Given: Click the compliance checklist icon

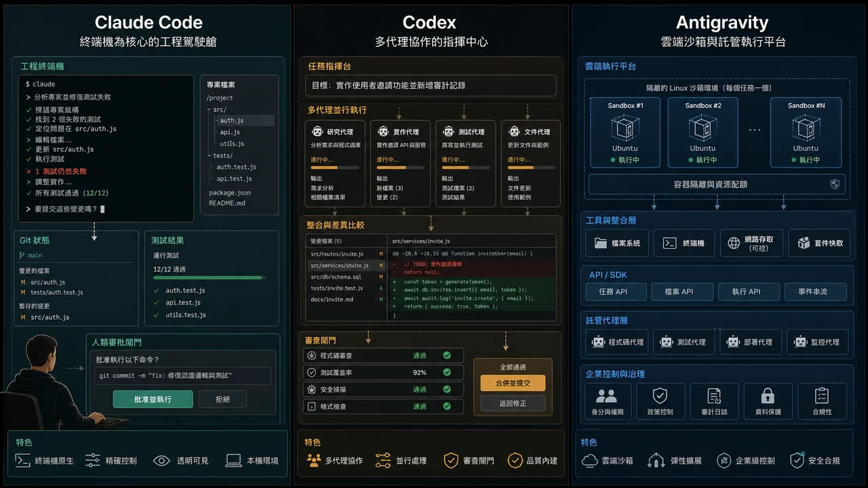Looking at the screenshot, I should click(821, 396).
